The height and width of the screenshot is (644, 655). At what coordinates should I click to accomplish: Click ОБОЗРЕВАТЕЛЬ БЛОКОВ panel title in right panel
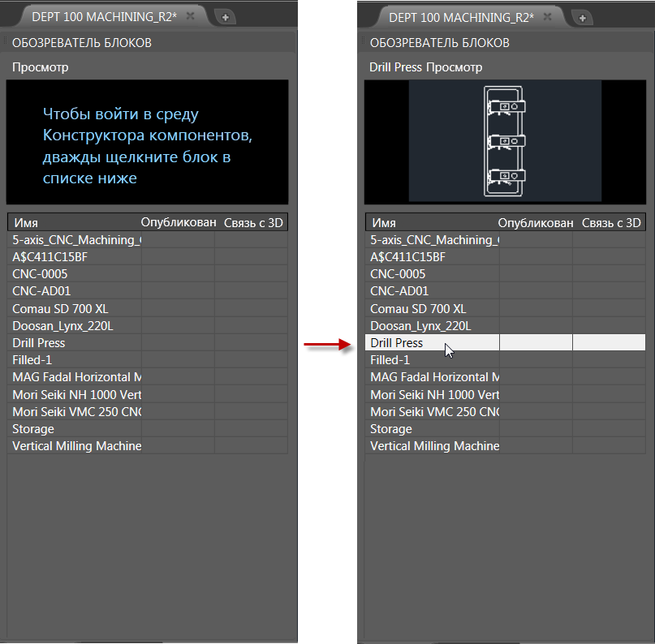439,43
